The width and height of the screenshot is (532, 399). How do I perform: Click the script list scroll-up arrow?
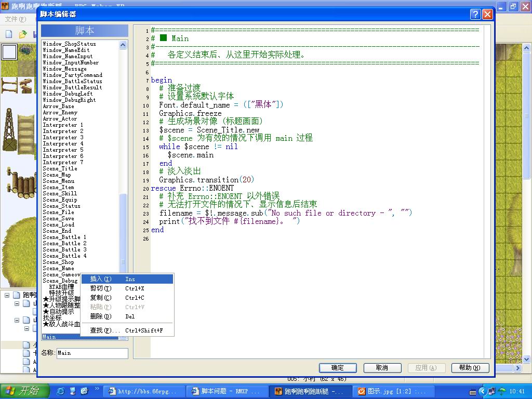point(123,45)
